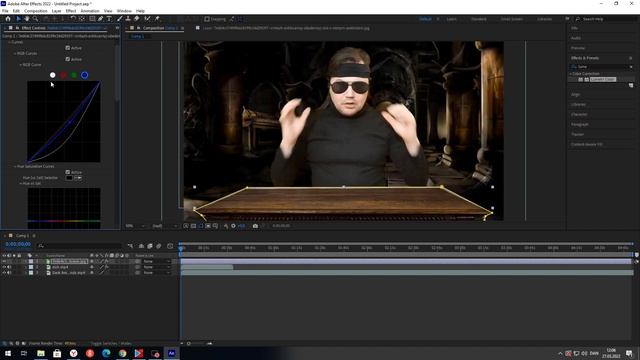Screen dimensions: 640x360
Task: Mute audio of third timeline layer
Action: click(x=9, y=273)
